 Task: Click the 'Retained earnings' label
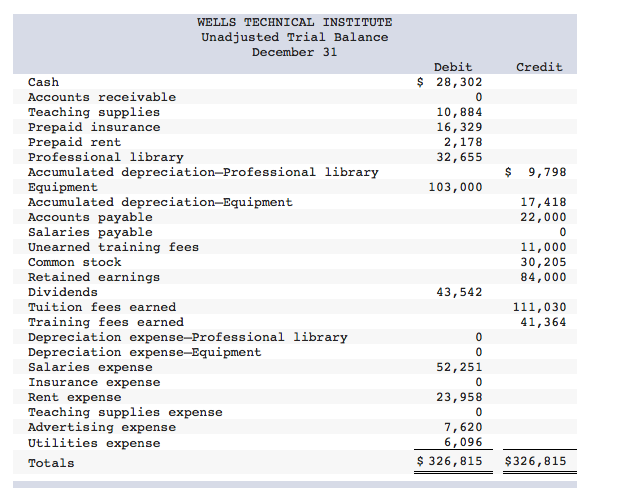[94, 277]
